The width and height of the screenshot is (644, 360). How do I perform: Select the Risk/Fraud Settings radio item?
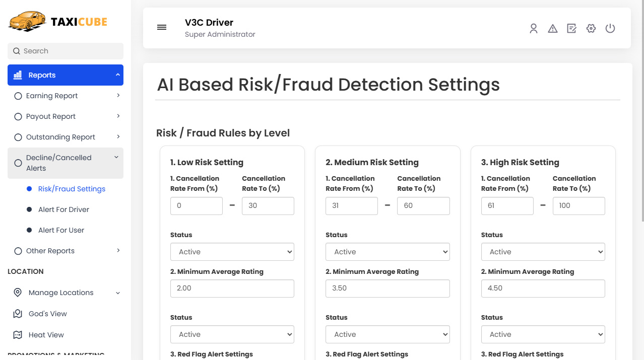pos(72,188)
